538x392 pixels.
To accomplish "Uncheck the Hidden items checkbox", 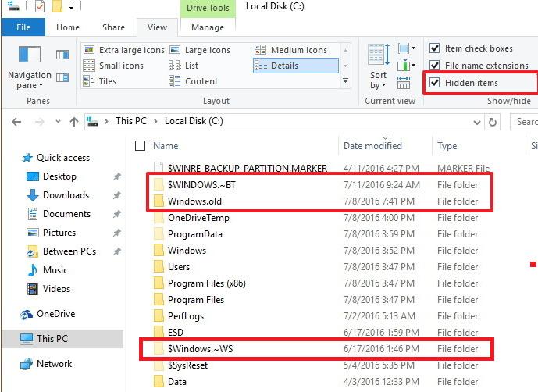I will 435,82.
